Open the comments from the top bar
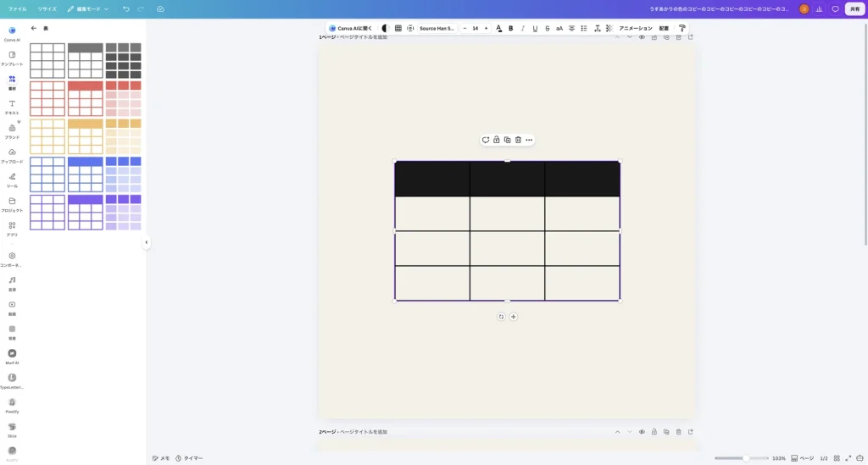Screen dimensions: 868x465 point(835,8)
